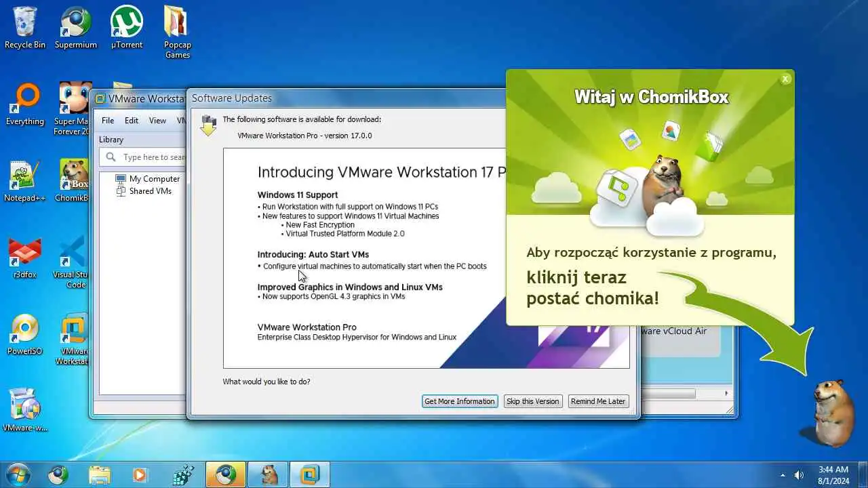Click the Get More Information button
868x488 pixels.
point(460,401)
